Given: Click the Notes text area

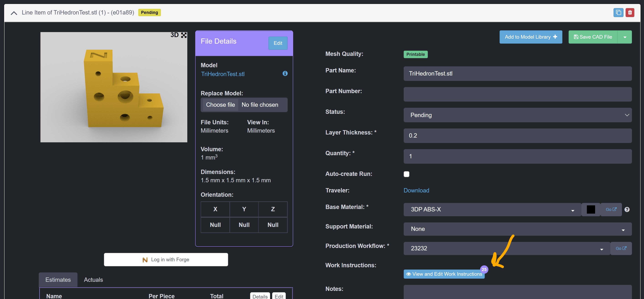Looking at the screenshot, I should pyautogui.click(x=517, y=292).
